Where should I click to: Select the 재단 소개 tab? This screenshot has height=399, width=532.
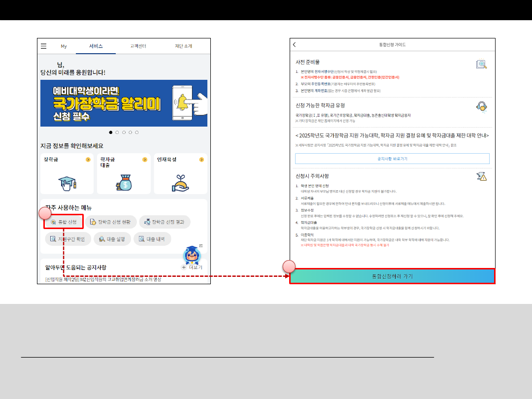pos(183,46)
